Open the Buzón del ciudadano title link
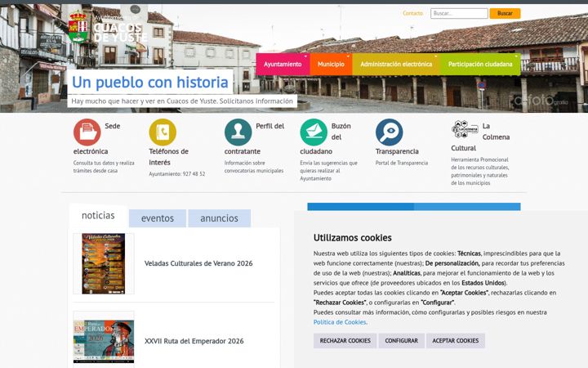This screenshot has width=588, height=368. point(316,151)
